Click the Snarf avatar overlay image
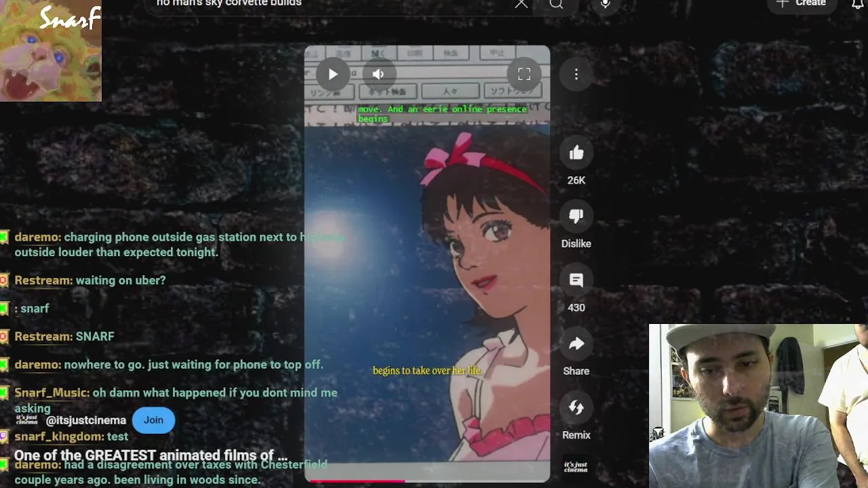Viewport: 868px width, 488px height. pyautogui.click(x=51, y=51)
